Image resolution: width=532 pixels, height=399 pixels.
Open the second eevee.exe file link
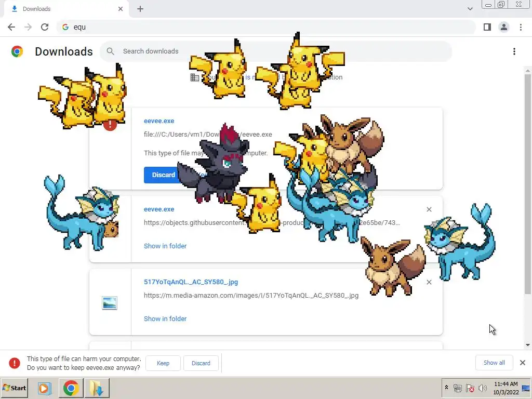[x=159, y=209]
